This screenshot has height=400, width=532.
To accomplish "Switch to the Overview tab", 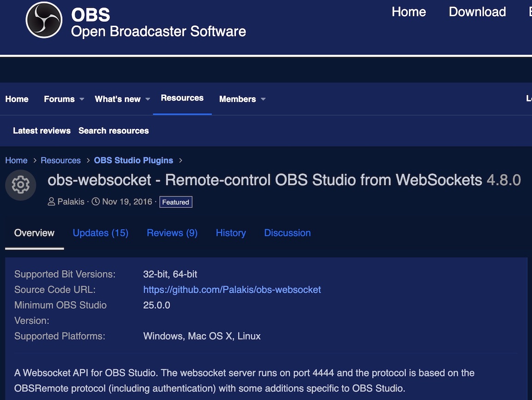I will tap(34, 233).
